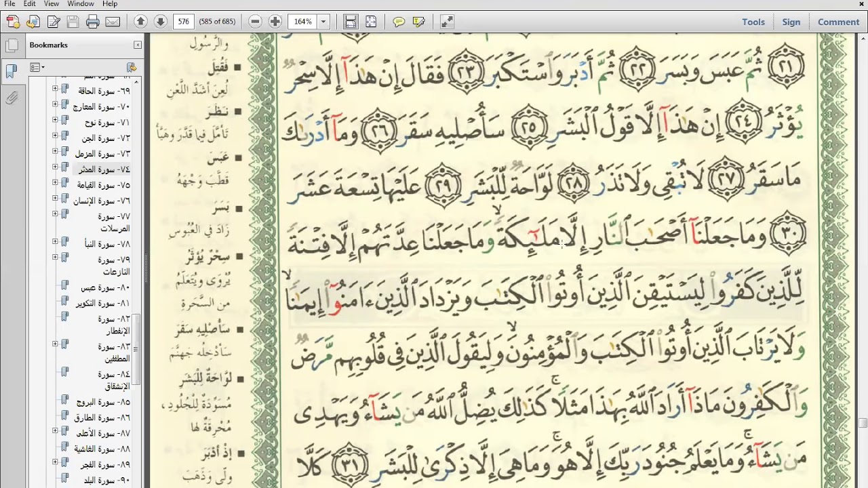Click the new bookmark icon
868x488 pixels.
coord(132,67)
